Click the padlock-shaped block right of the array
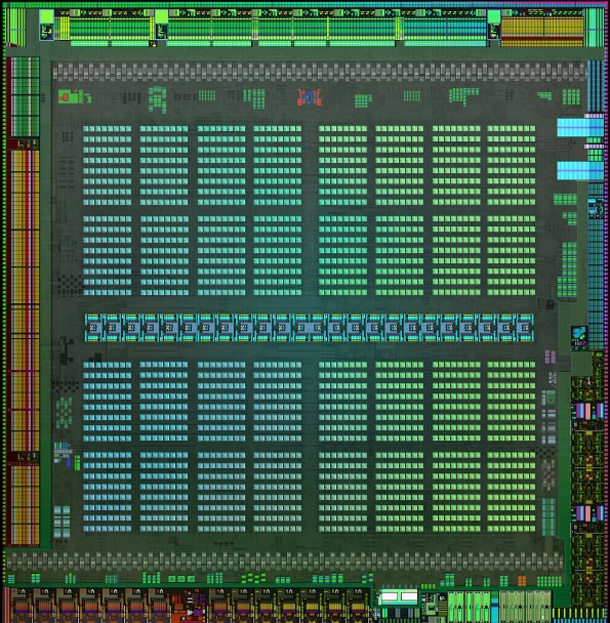 (x=550, y=304)
